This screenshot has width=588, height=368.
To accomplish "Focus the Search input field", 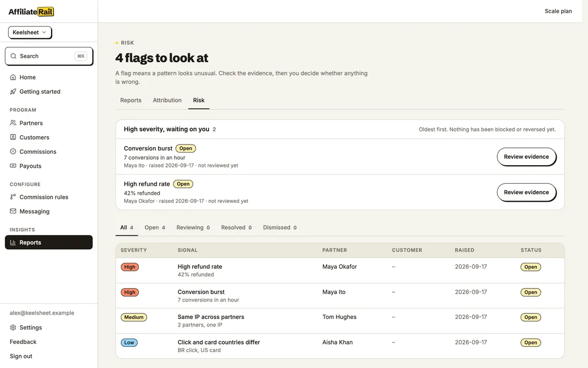I will tap(49, 56).
